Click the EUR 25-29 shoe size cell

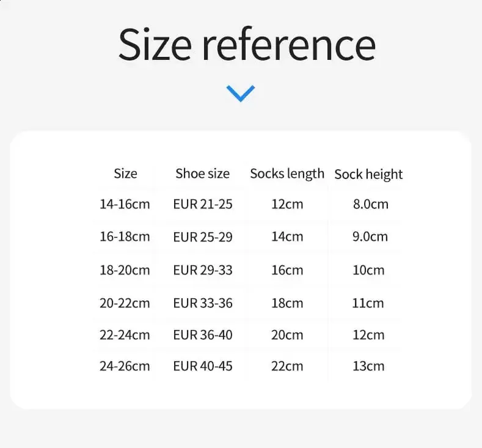[202, 237]
